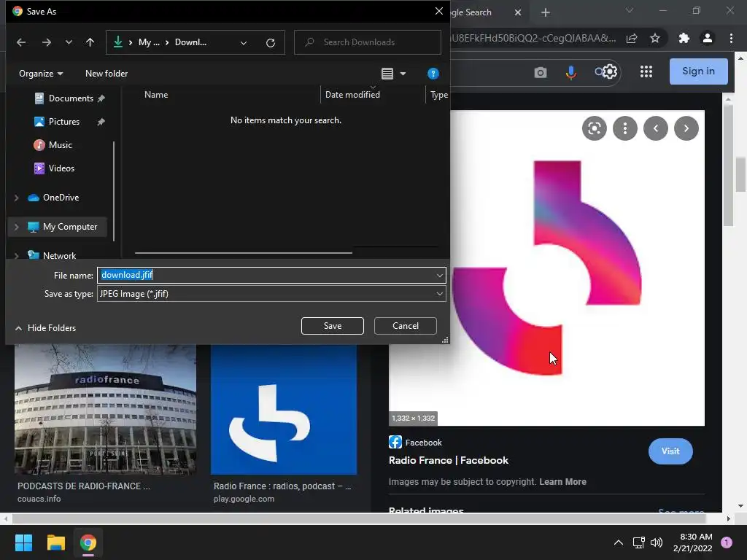Image resolution: width=747 pixels, height=560 pixels.
Task: Open Google Lens on preview image
Action: pyautogui.click(x=594, y=128)
